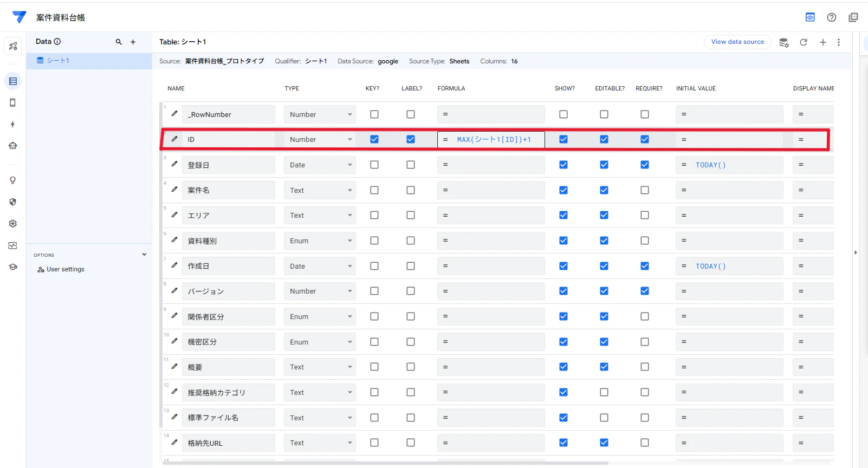The height and width of the screenshot is (468, 868).
Task: Edit the TODAY() initial value for 登録日
Action: (x=729, y=165)
